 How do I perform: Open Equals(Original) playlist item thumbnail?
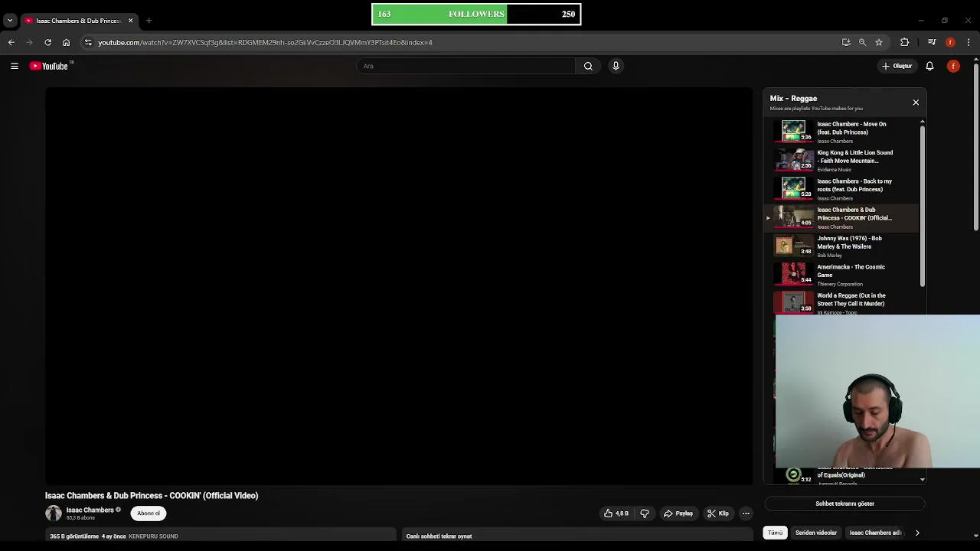tap(793, 475)
